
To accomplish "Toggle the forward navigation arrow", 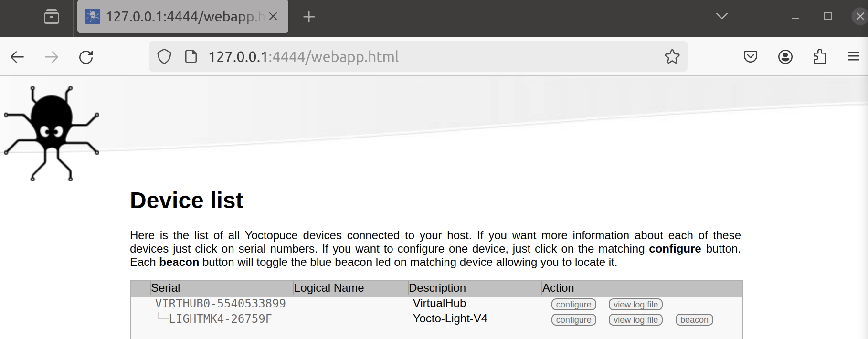I will 51,56.
